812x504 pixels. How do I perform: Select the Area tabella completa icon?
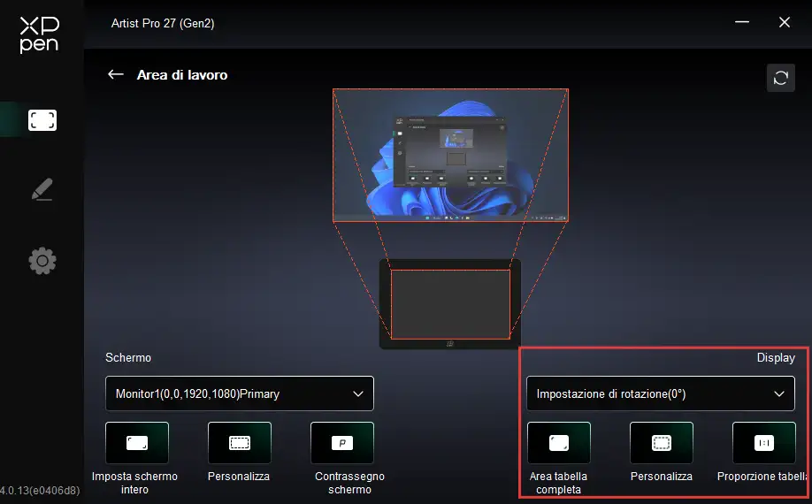pyautogui.click(x=558, y=443)
